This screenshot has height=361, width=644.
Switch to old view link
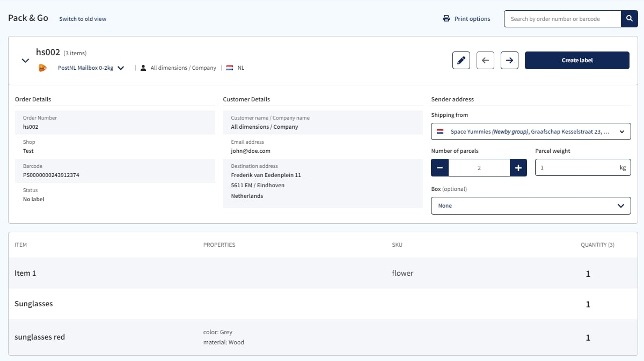(x=83, y=19)
